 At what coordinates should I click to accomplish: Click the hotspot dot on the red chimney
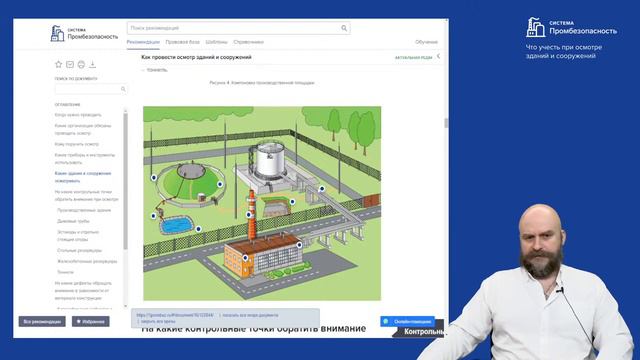pyautogui.click(x=249, y=214)
